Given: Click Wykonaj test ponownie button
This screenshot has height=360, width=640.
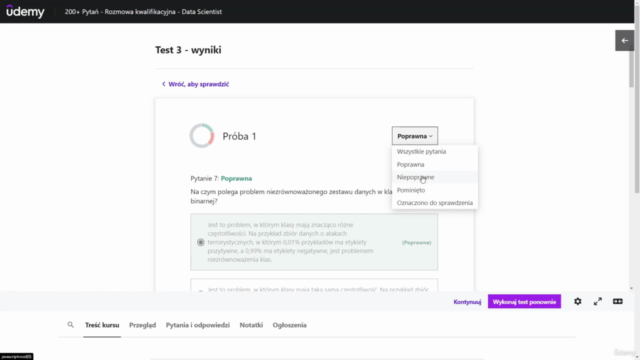Looking at the screenshot, I should [x=524, y=302].
